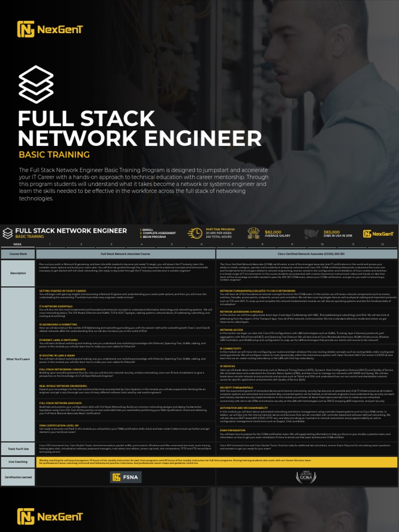Click the yellow BASIC TRAINING subtitle under main title

54,154
